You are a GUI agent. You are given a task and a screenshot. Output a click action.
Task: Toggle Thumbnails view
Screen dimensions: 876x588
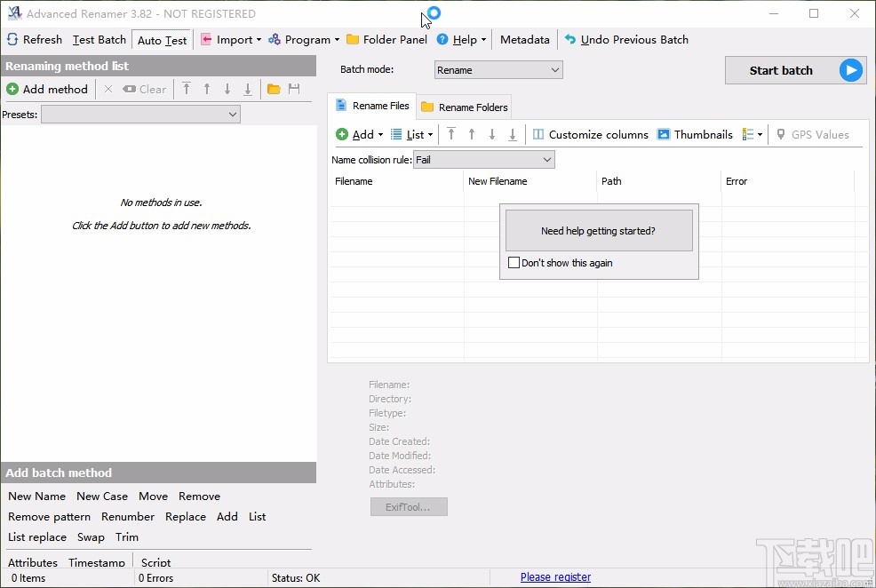695,135
